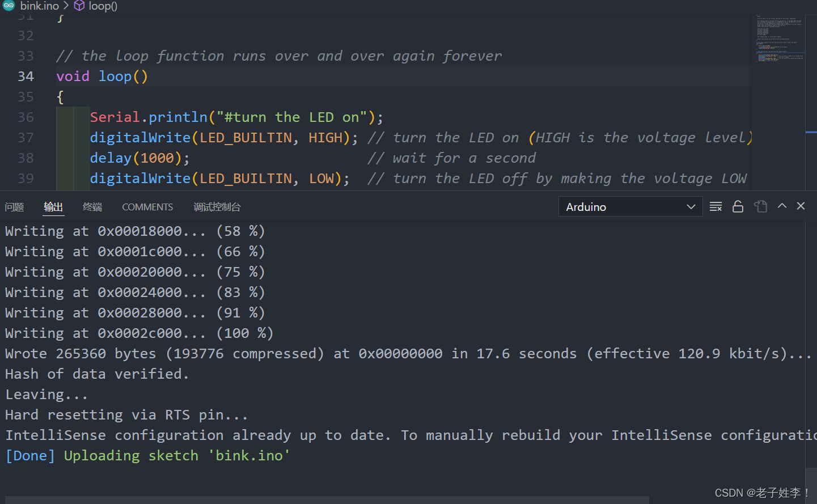Click the 'Leaving...' output line
This screenshot has height=504, width=817.
coord(46,394)
